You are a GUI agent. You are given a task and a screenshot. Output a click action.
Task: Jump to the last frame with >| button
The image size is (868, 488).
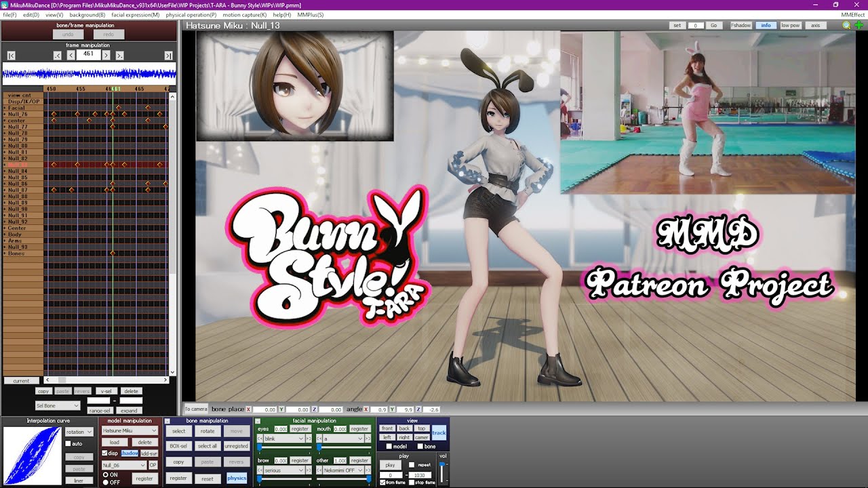pos(168,56)
